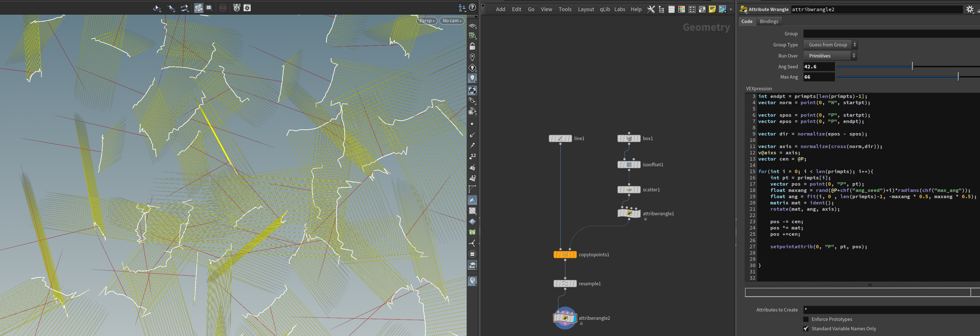Select the line1 node

560,138
